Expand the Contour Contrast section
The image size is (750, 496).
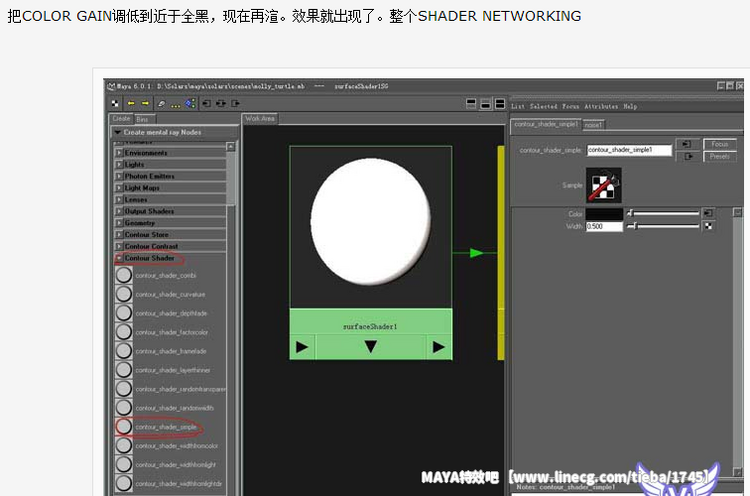tap(120, 246)
